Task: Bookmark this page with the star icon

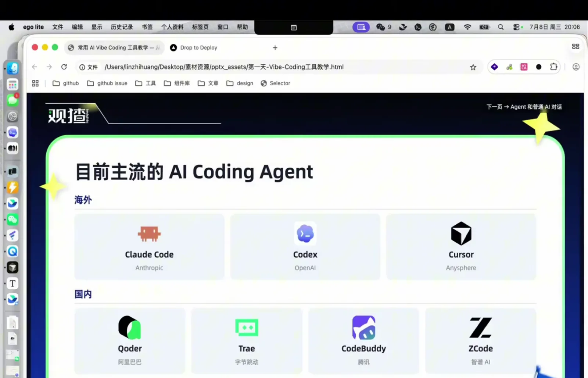Action: tap(473, 67)
